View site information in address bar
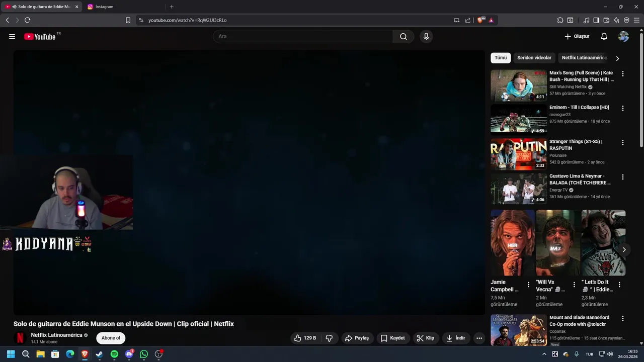Image resolution: width=644 pixels, height=362 pixels. tap(141, 20)
